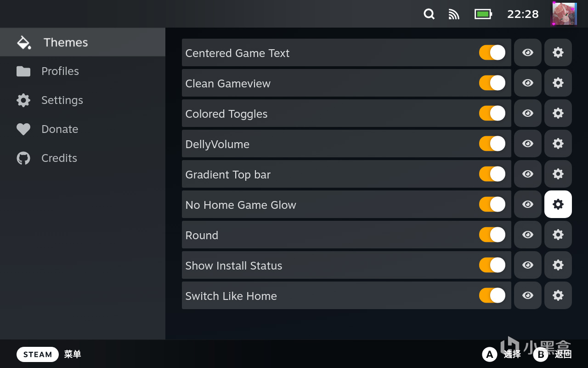Image resolution: width=588 pixels, height=368 pixels.
Task: Turn off Colored Toggles switch
Action: pos(492,113)
